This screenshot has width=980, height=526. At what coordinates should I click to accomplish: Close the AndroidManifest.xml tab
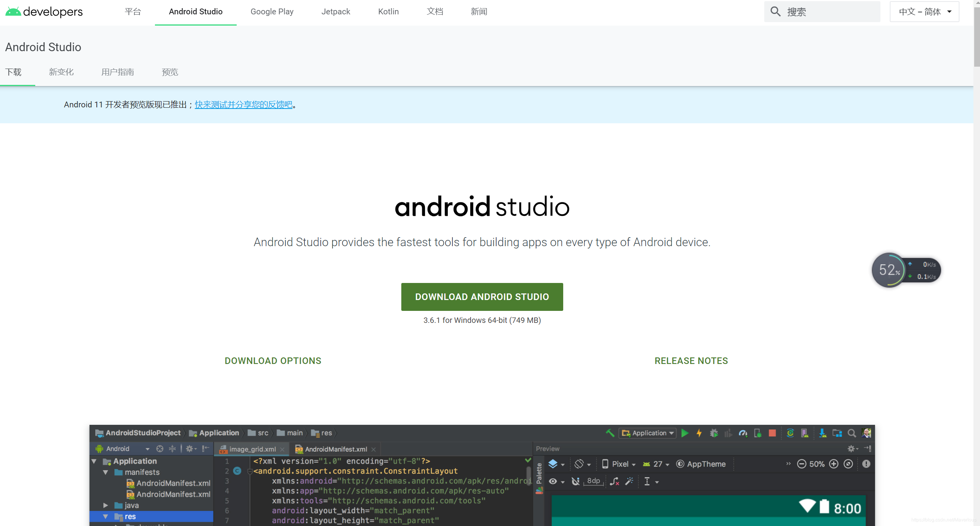point(373,449)
